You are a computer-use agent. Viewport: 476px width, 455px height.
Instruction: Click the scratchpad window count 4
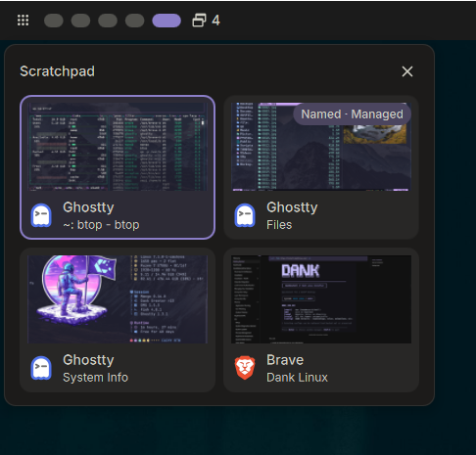pos(215,21)
